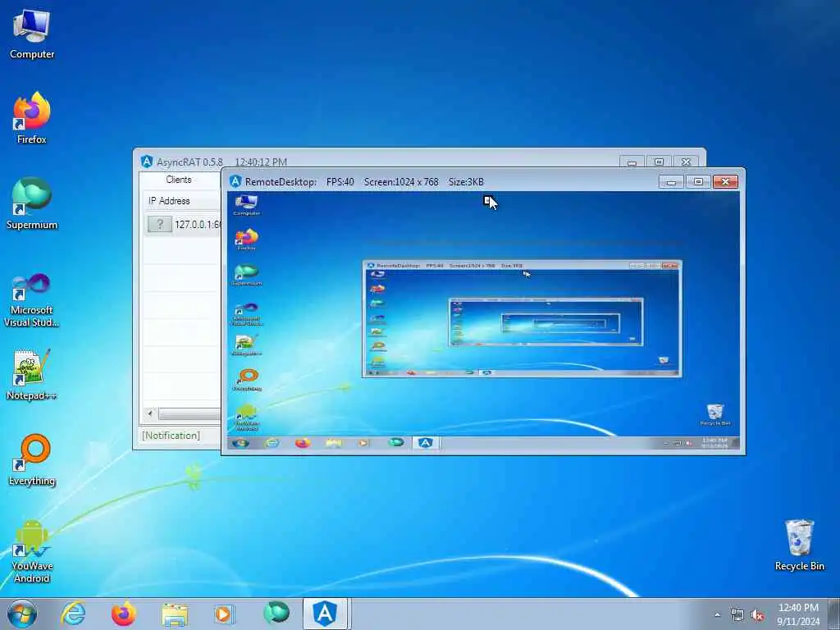Minimize the RemoteDesktop window
The width and height of the screenshot is (840, 630).
click(x=671, y=181)
